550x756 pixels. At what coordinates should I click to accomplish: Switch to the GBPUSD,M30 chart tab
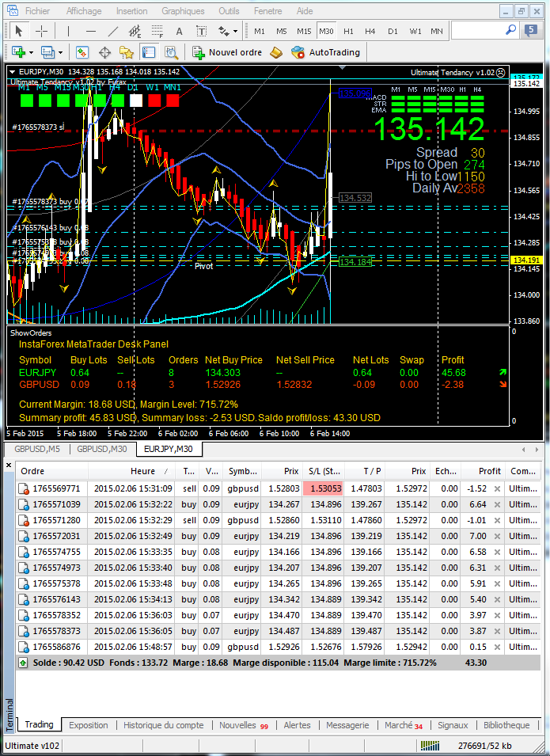pos(102,449)
